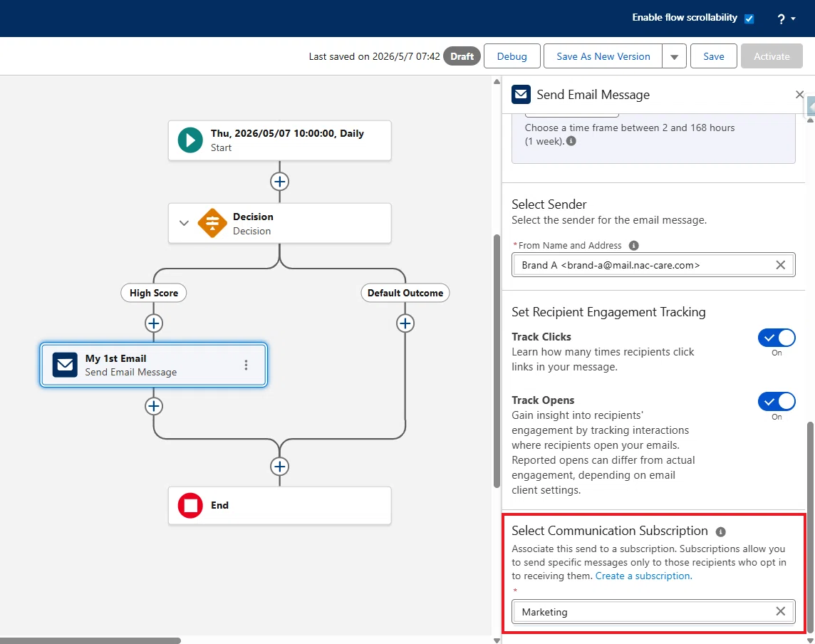Click the Last saved on 2026/5/7 07:42 text
The height and width of the screenshot is (644, 815).
(374, 56)
